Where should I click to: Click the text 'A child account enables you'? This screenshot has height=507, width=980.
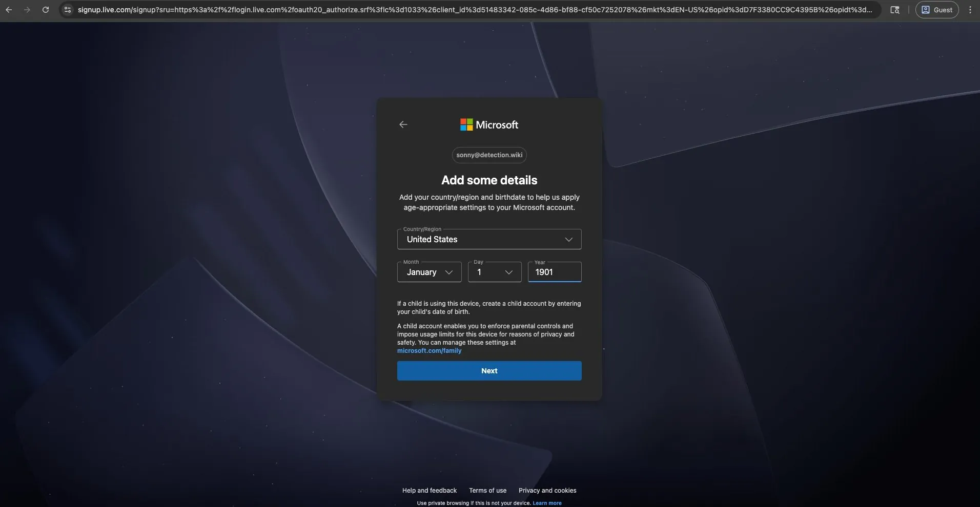point(438,326)
